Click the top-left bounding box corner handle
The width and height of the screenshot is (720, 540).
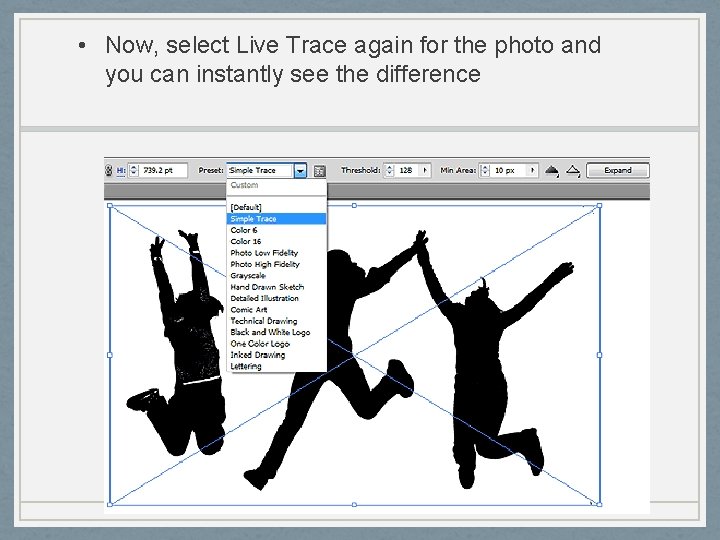click(110, 205)
